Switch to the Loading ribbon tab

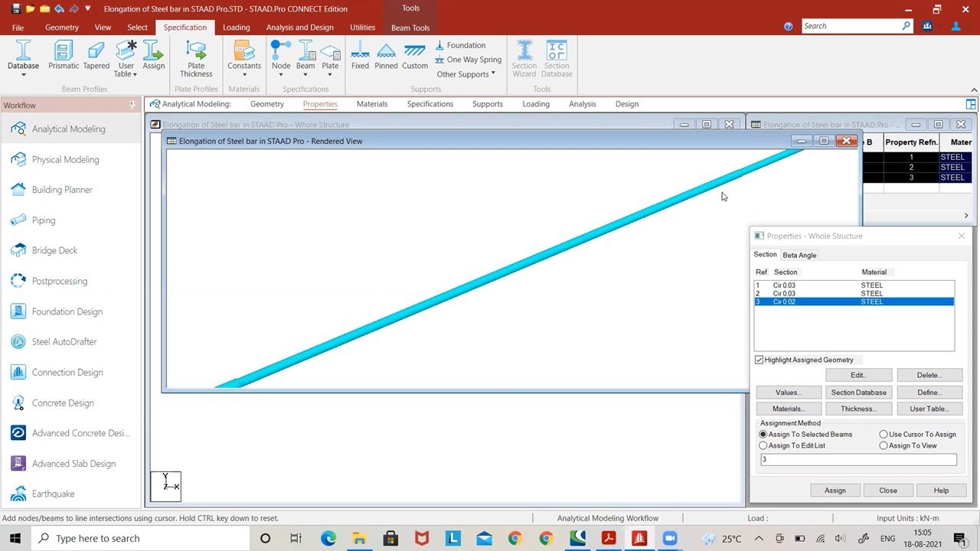pyautogui.click(x=237, y=28)
